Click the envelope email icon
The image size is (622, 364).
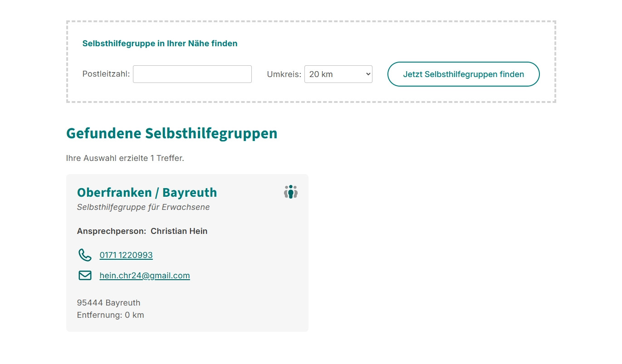click(x=85, y=275)
